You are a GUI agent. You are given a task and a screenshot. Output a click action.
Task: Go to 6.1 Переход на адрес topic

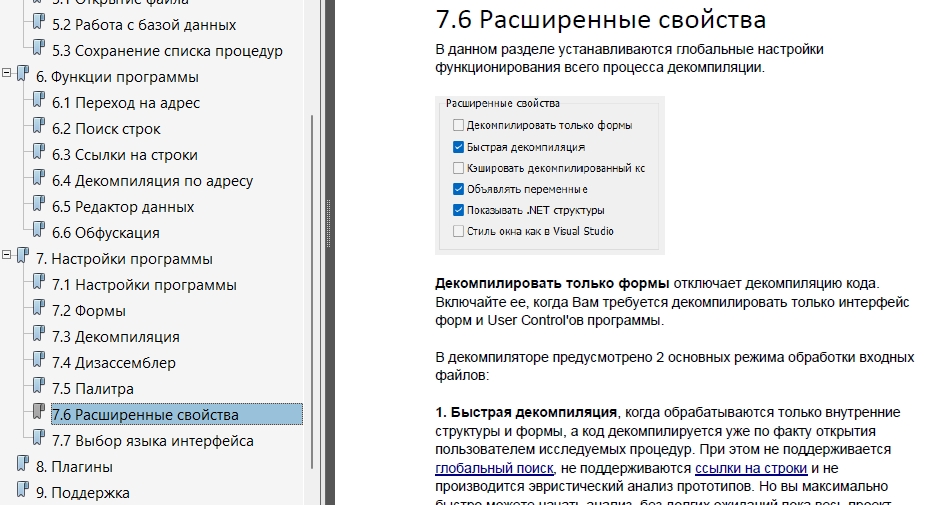click(126, 103)
